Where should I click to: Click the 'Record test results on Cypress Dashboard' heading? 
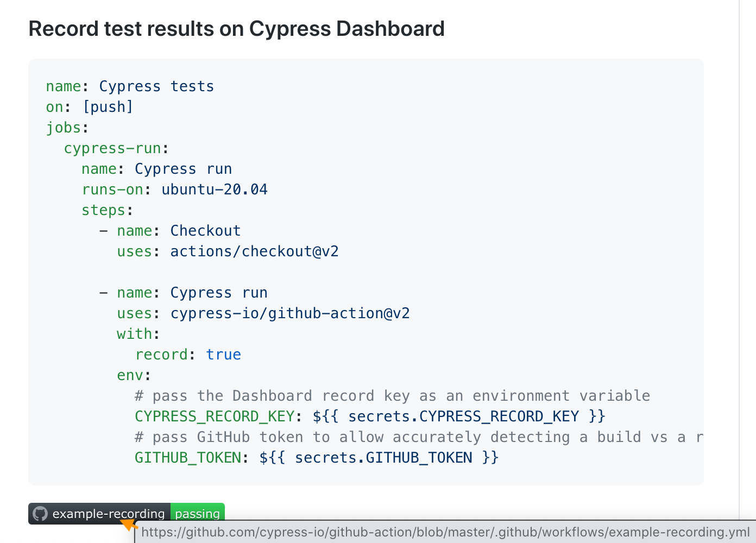point(236,29)
